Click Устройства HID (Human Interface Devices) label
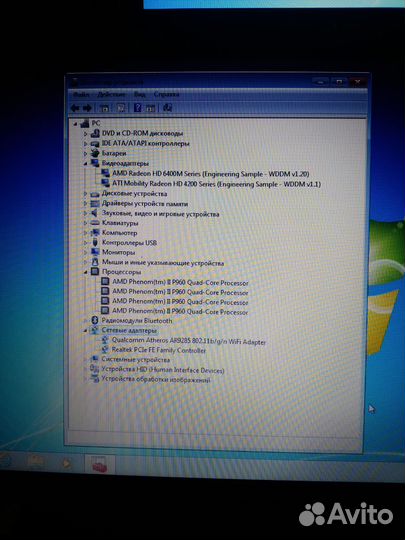This screenshot has height=540, width=405. pos(163,370)
